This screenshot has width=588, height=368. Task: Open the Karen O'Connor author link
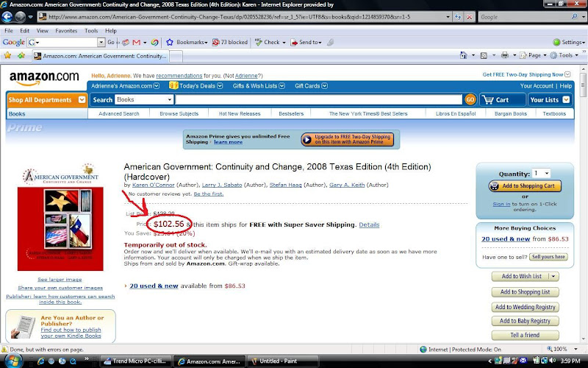click(154, 185)
